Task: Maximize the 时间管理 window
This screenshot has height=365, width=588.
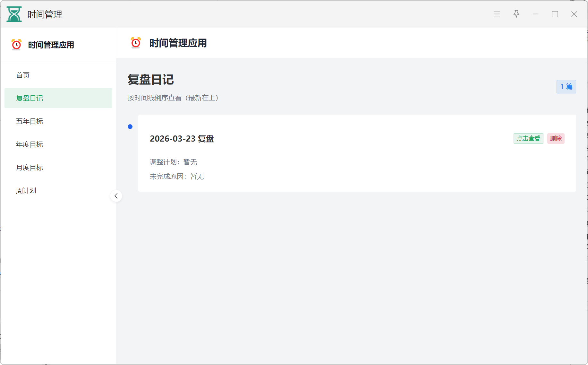Action: tap(555, 14)
